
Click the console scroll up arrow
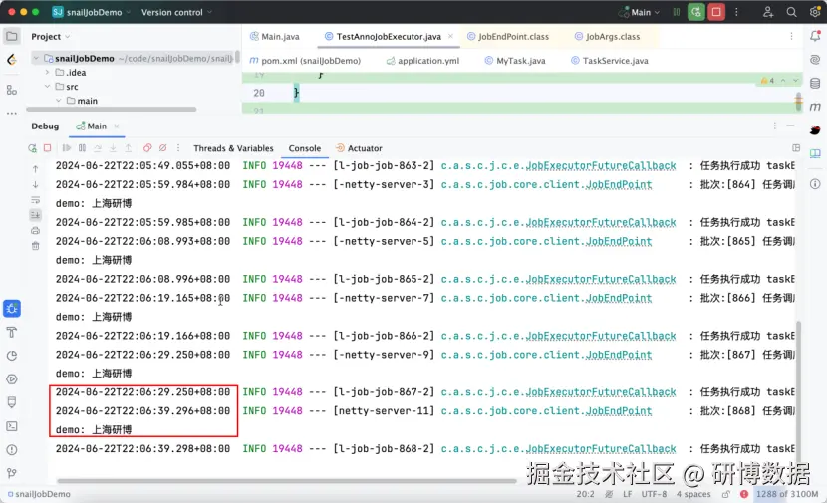[x=35, y=169]
